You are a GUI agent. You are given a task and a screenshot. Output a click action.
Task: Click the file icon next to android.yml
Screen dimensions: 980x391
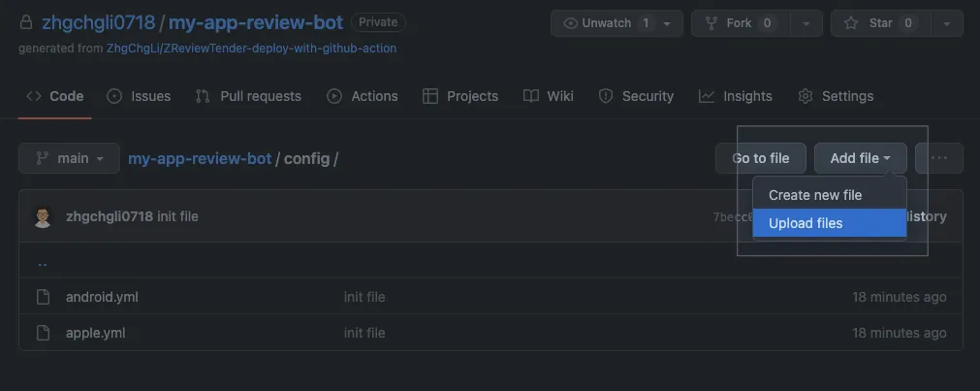(x=42, y=297)
